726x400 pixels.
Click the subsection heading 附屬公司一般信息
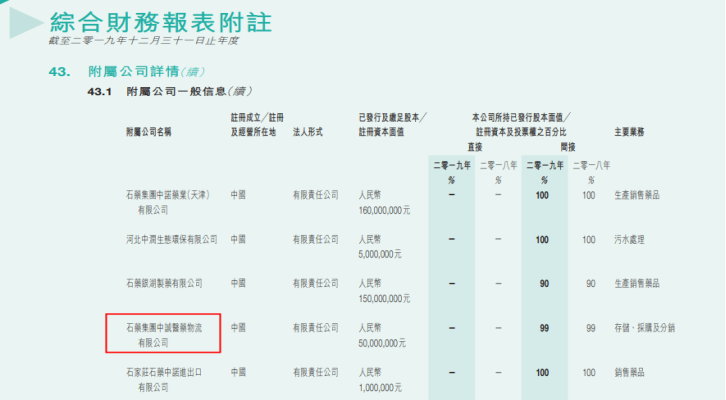166,92
